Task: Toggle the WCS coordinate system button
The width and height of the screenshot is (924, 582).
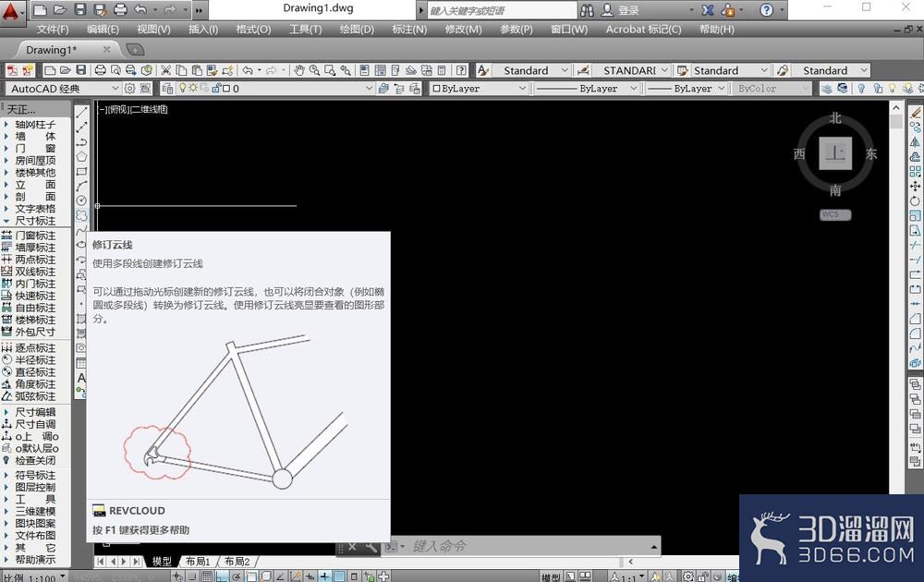Action: click(835, 214)
